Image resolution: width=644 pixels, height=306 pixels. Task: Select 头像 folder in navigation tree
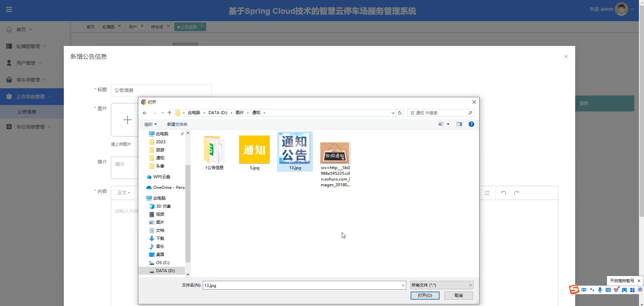tap(160, 166)
